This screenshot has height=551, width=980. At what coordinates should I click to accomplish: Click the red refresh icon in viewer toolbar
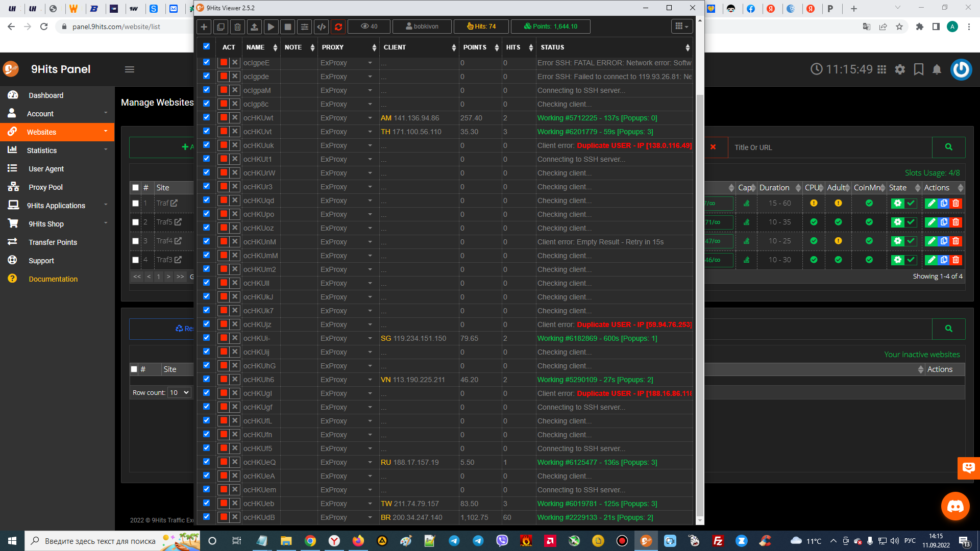point(338,27)
